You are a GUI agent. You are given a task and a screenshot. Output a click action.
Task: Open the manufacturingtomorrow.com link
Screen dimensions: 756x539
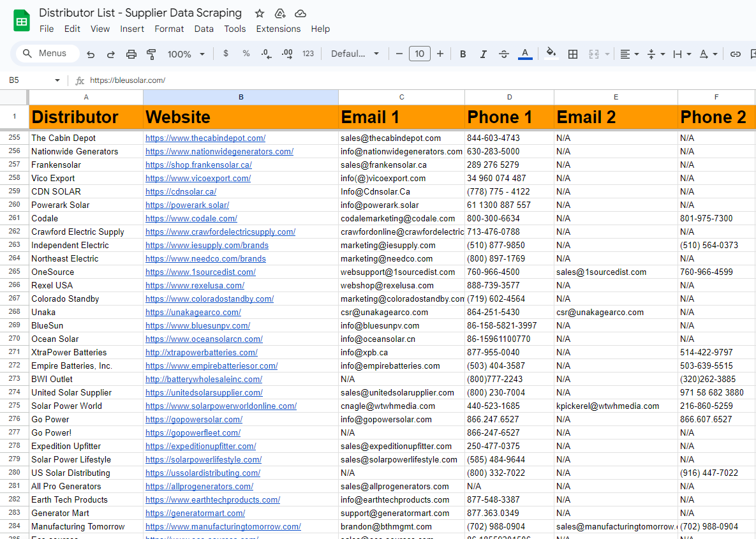tap(223, 526)
